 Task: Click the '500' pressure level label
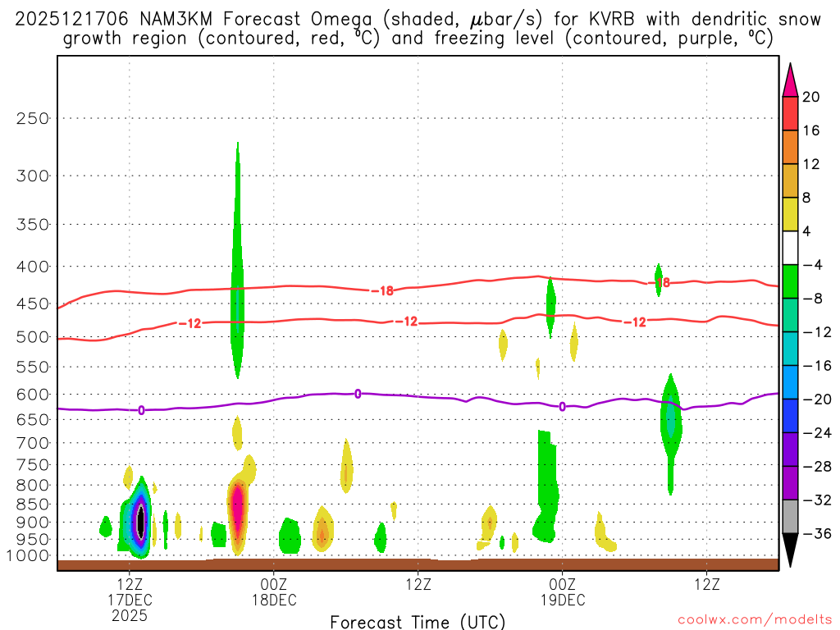pos(33,337)
